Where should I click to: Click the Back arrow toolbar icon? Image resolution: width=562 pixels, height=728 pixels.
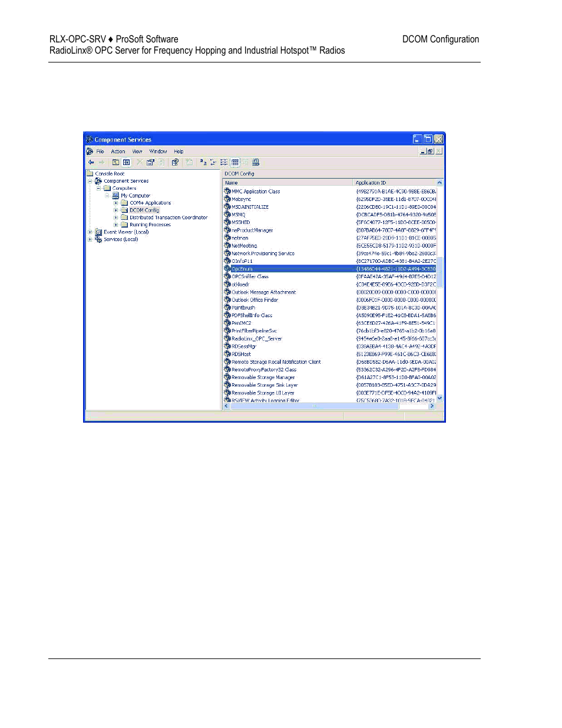coord(91,162)
